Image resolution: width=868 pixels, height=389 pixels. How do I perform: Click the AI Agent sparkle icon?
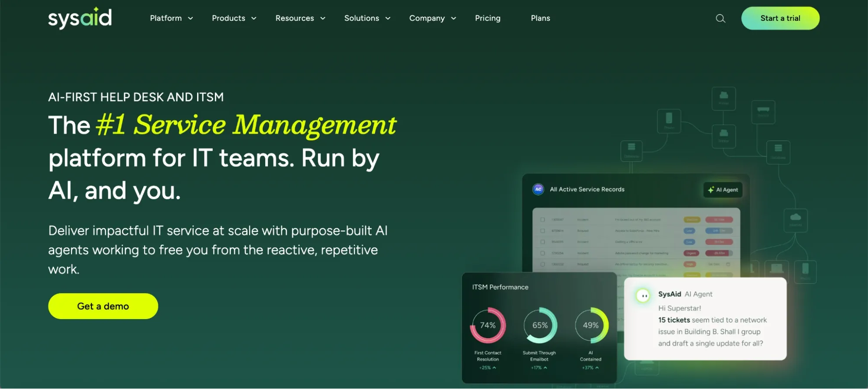pos(711,190)
